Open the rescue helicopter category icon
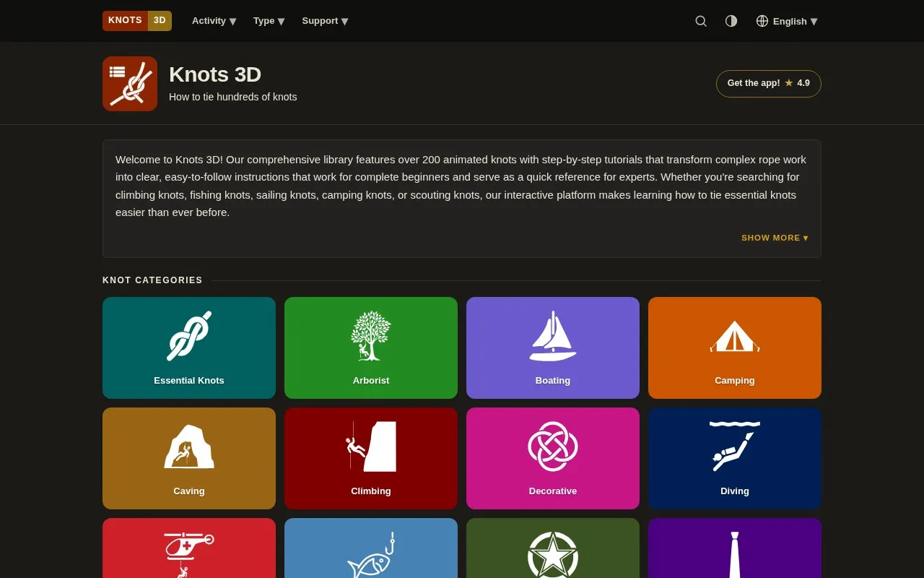The image size is (924, 578). (189, 555)
